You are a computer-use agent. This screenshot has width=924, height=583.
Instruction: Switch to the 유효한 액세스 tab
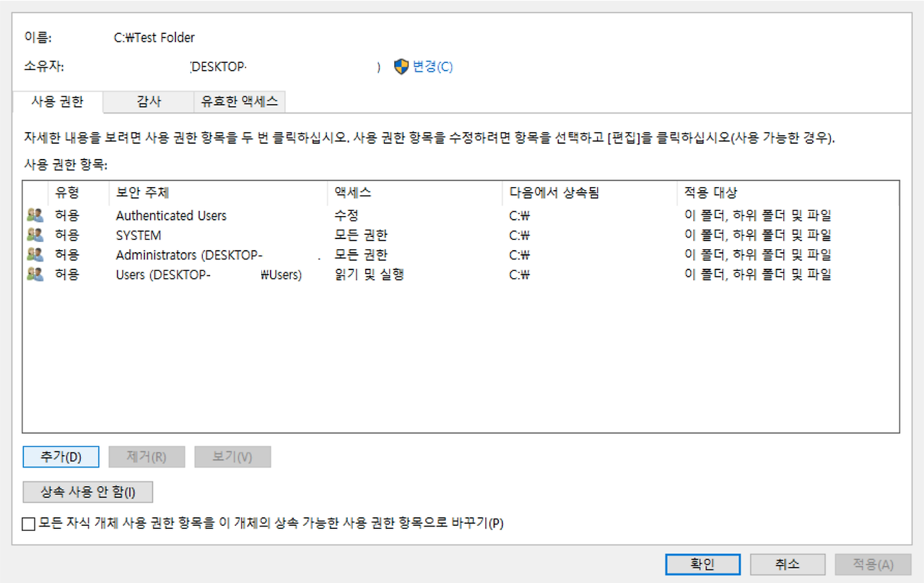[x=238, y=102]
